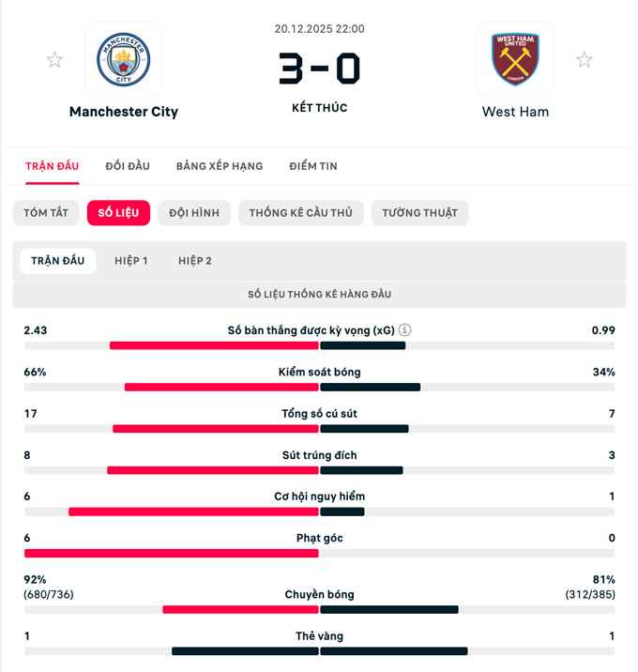Screen dimensions: 638x672
Task: Click the Manchester City team name
Action: pyautogui.click(x=124, y=112)
